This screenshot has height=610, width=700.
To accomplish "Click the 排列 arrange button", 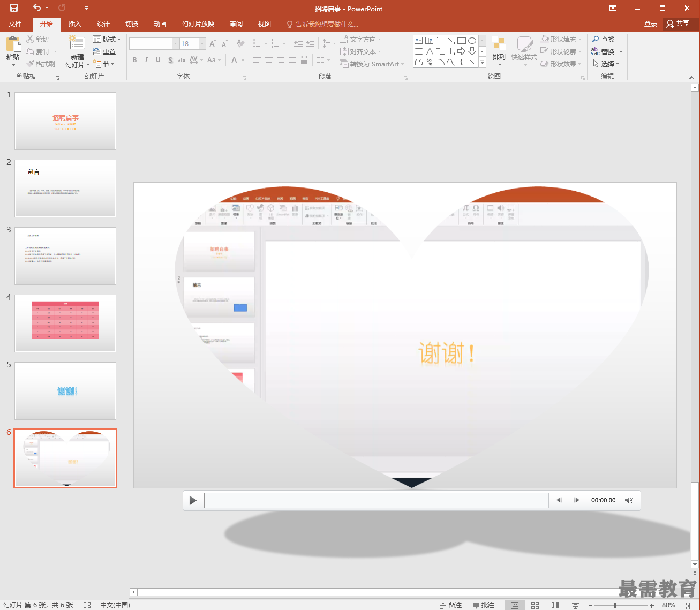I will pos(499,51).
